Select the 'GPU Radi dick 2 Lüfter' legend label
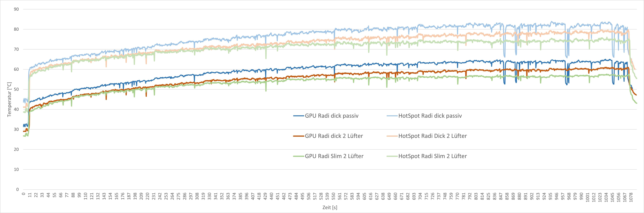 click(x=334, y=136)
